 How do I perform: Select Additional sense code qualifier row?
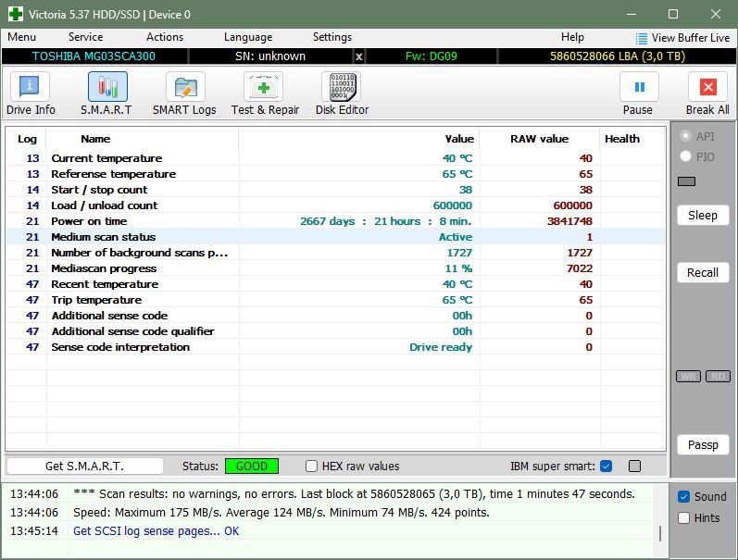[336, 331]
